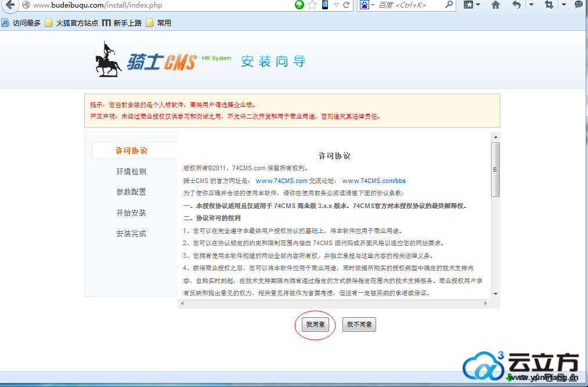Screen dimensions: 588x387
Task: Click the red notice line starting with 提示
Action: tap(173, 105)
